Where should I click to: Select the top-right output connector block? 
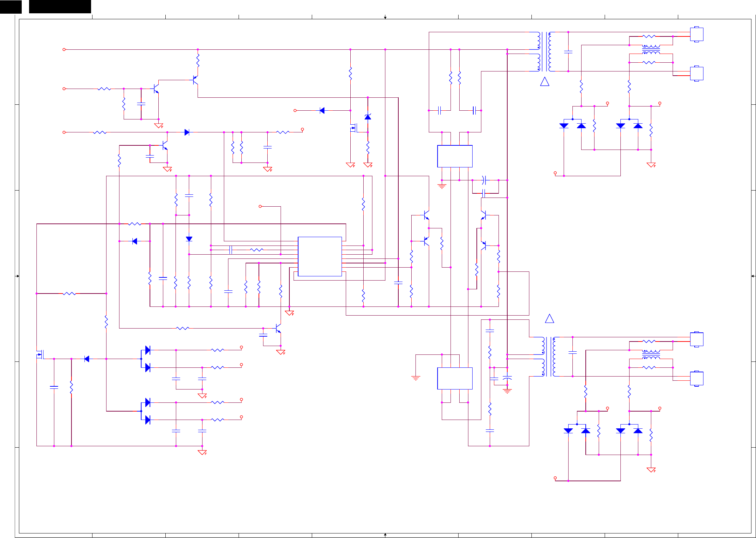pos(696,34)
